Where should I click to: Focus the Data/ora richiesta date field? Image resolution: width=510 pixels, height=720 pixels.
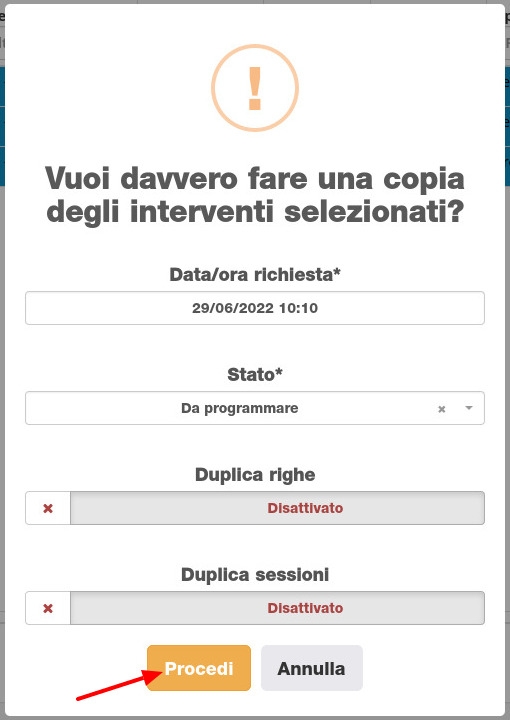[255, 308]
